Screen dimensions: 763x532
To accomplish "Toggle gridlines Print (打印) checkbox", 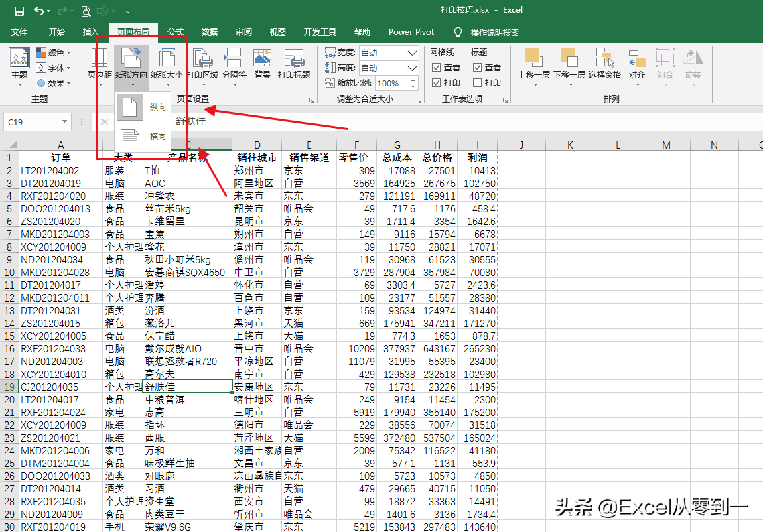I will coord(437,82).
